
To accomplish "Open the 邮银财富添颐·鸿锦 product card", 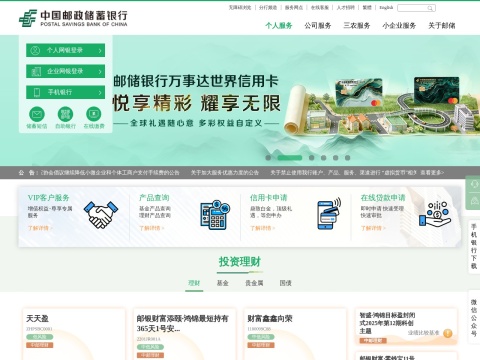I will (x=184, y=334).
